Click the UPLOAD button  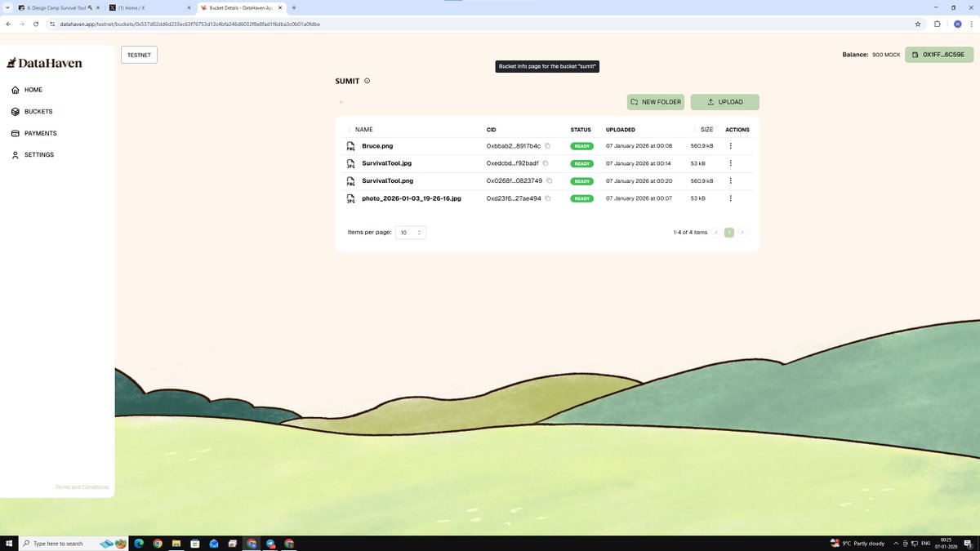[x=724, y=102]
